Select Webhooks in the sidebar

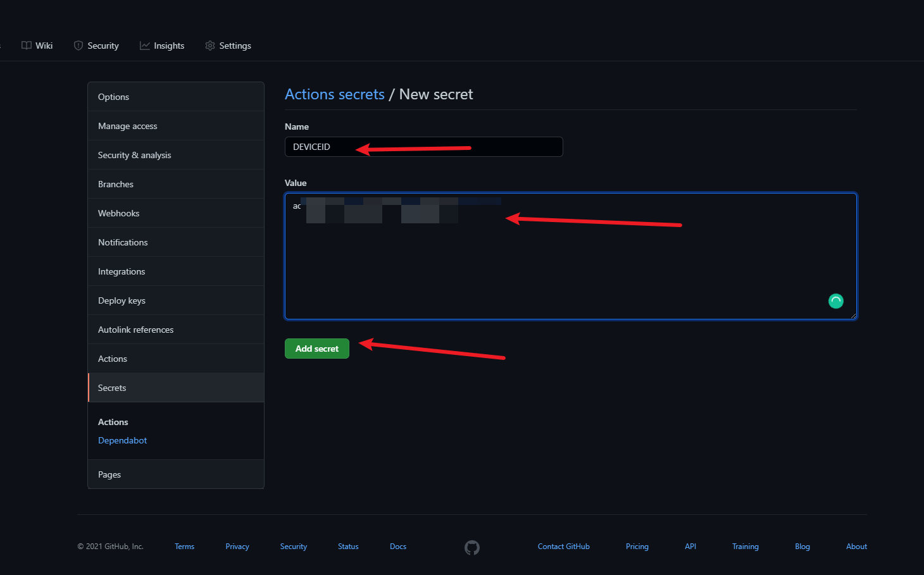[x=118, y=213]
